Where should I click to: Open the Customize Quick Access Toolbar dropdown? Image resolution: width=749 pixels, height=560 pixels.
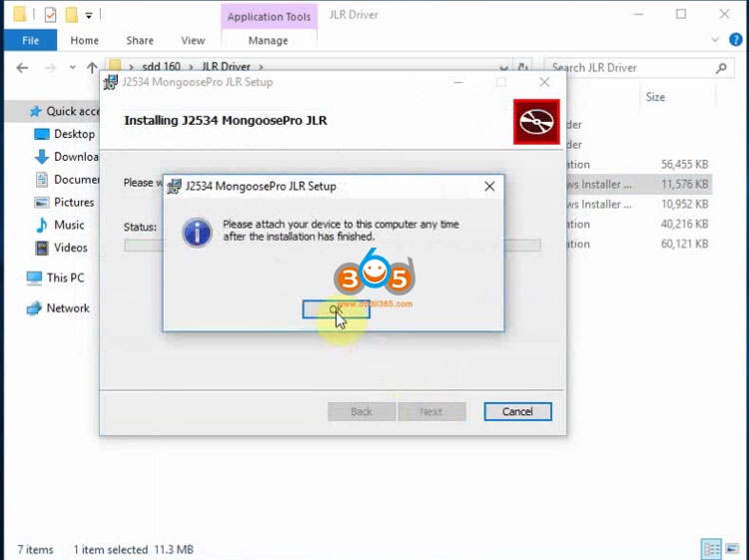tap(88, 15)
